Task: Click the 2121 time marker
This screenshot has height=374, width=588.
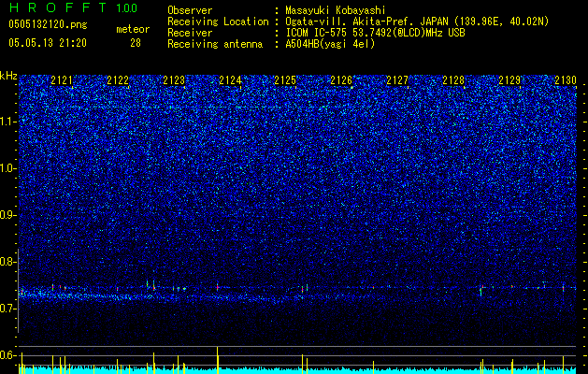Action: coord(62,80)
